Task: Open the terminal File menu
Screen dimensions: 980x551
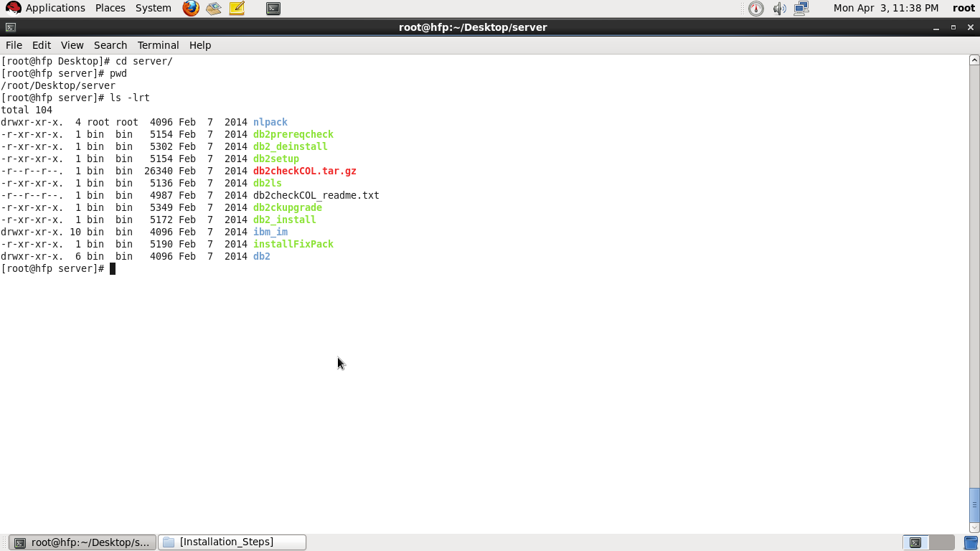Action: [14, 45]
